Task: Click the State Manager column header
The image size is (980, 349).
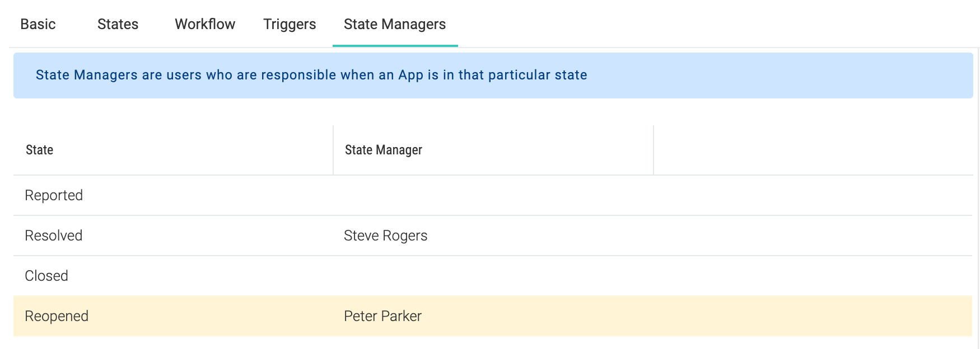Action: pyautogui.click(x=384, y=150)
